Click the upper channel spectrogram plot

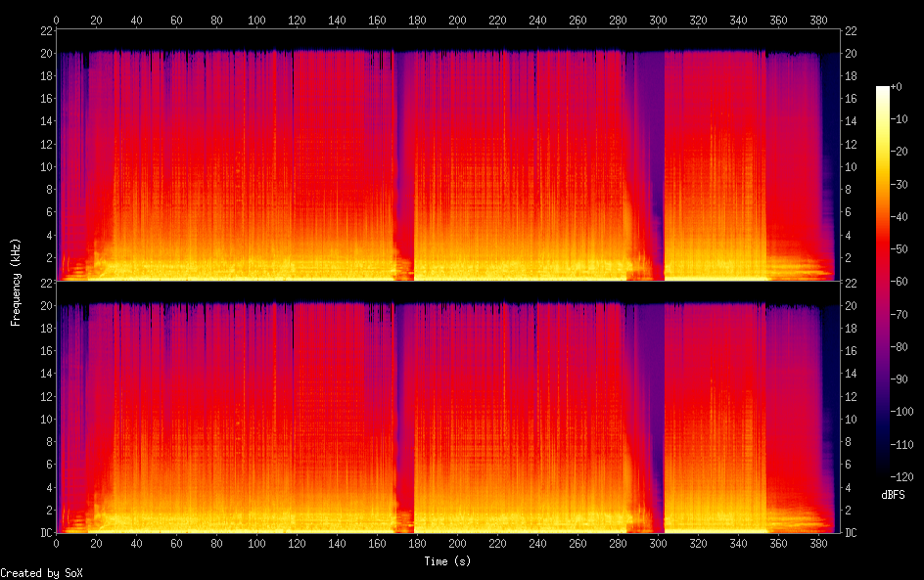click(x=448, y=155)
